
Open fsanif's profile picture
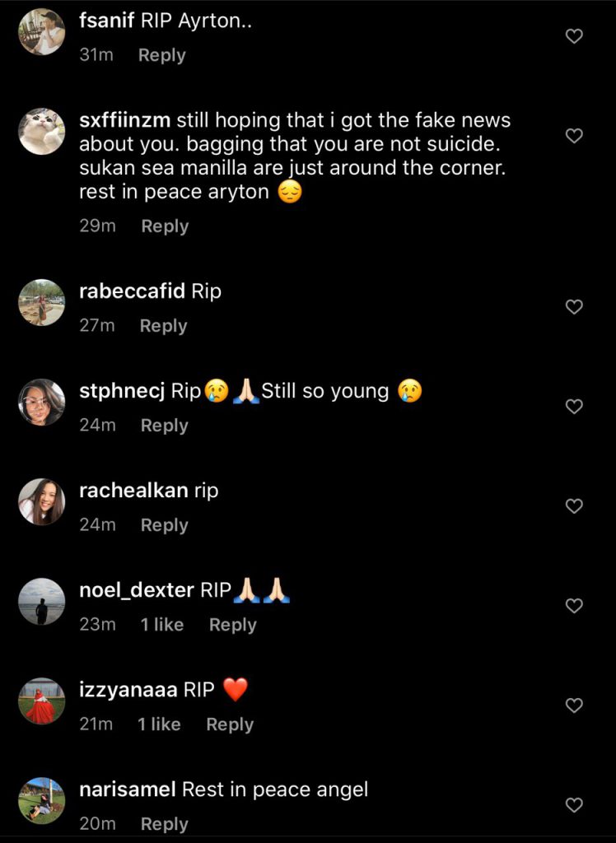[x=41, y=32]
